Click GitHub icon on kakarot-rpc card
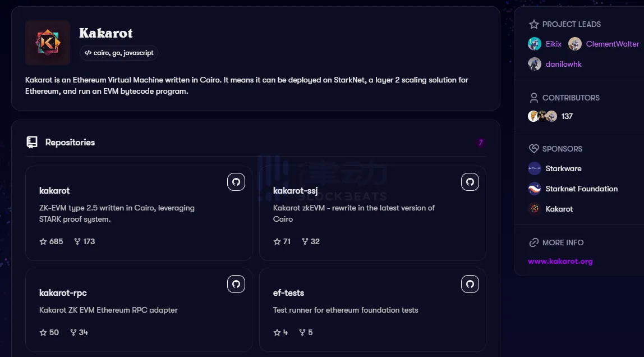The height and width of the screenshot is (357, 644). click(x=236, y=284)
